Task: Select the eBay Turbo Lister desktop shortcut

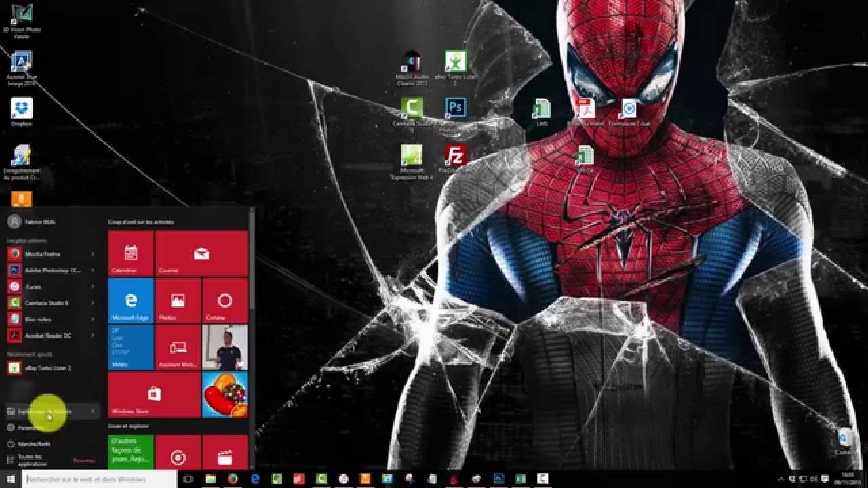Action: [x=455, y=69]
